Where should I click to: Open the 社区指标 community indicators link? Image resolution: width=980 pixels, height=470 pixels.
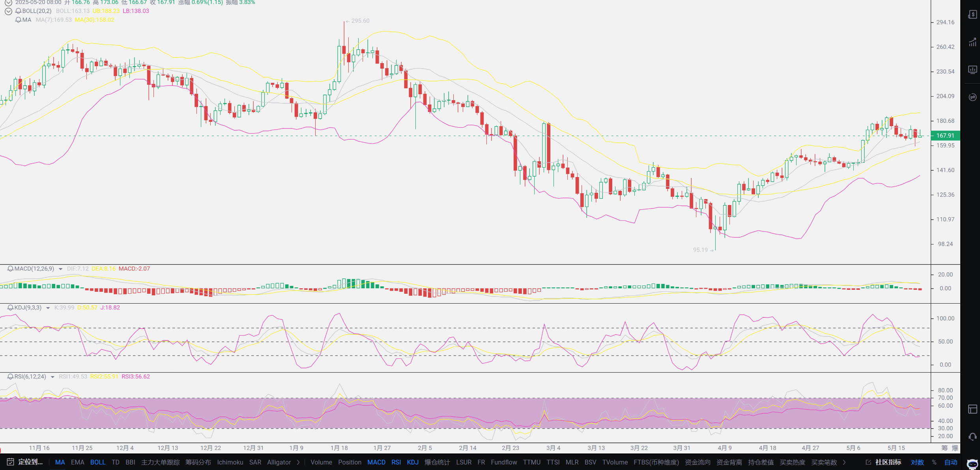[x=888, y=462]
